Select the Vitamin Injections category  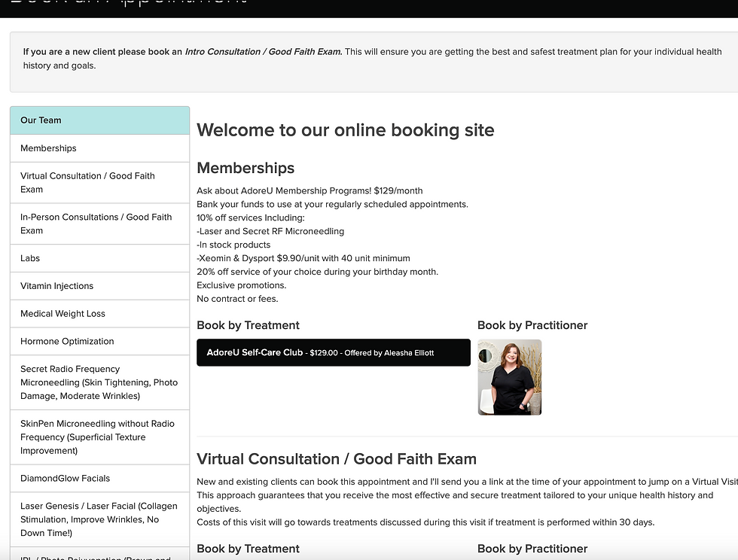[99, 286]
